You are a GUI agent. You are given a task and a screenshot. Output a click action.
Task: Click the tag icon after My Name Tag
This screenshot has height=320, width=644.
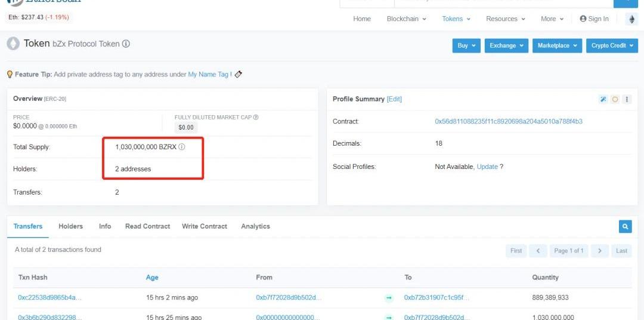coord(238,75)
